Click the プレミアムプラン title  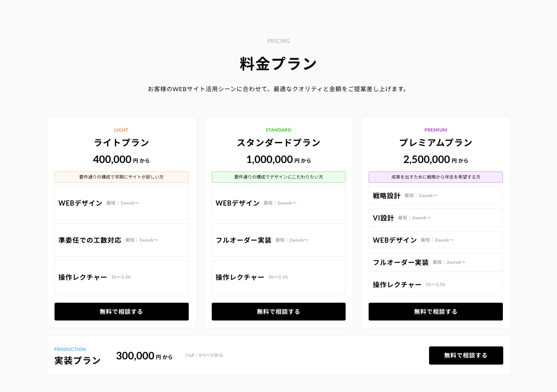click(x=435, y=143)
